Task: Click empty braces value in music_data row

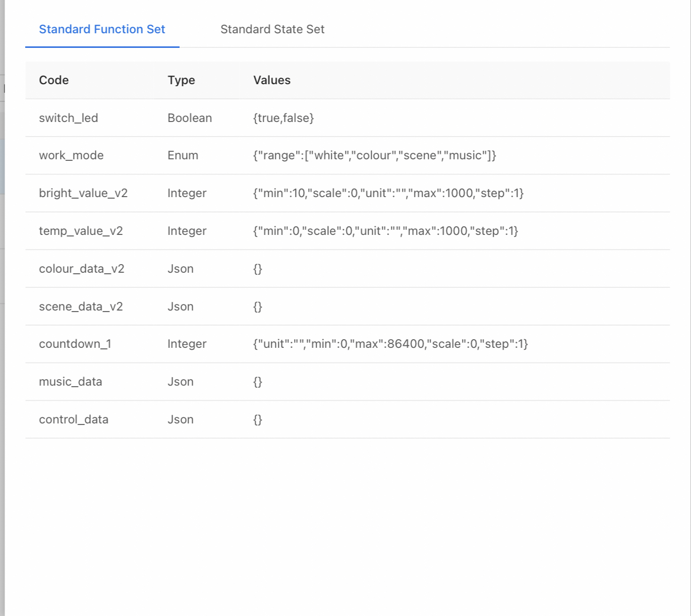Action: click(258, 382)
